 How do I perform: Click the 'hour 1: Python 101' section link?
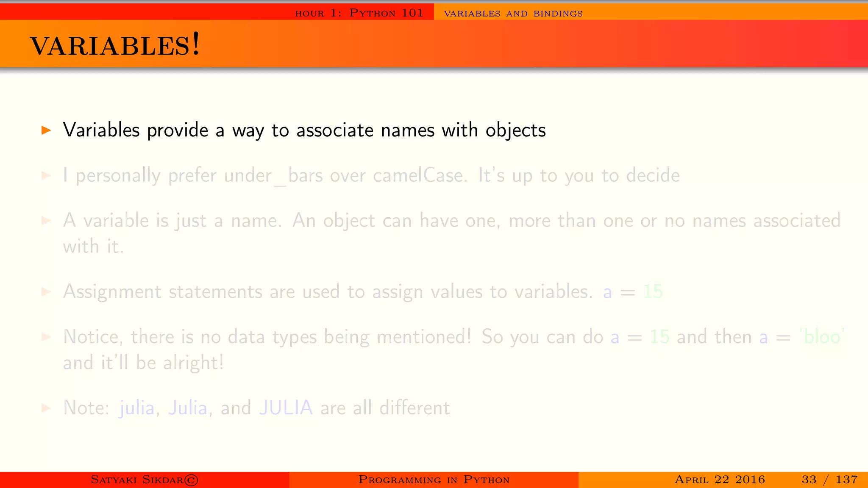pyautogui.click(x=359, y=13)
